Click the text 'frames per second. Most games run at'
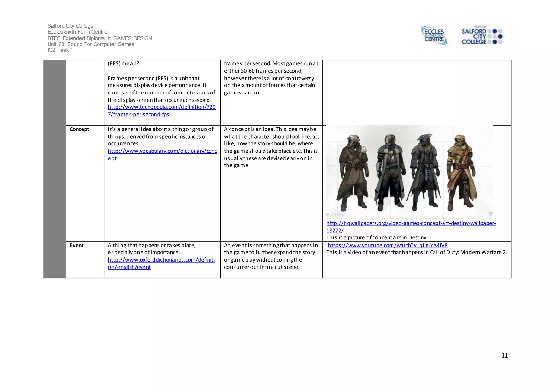This screenshot has width=555, height=392. click(x=271, y=63)
